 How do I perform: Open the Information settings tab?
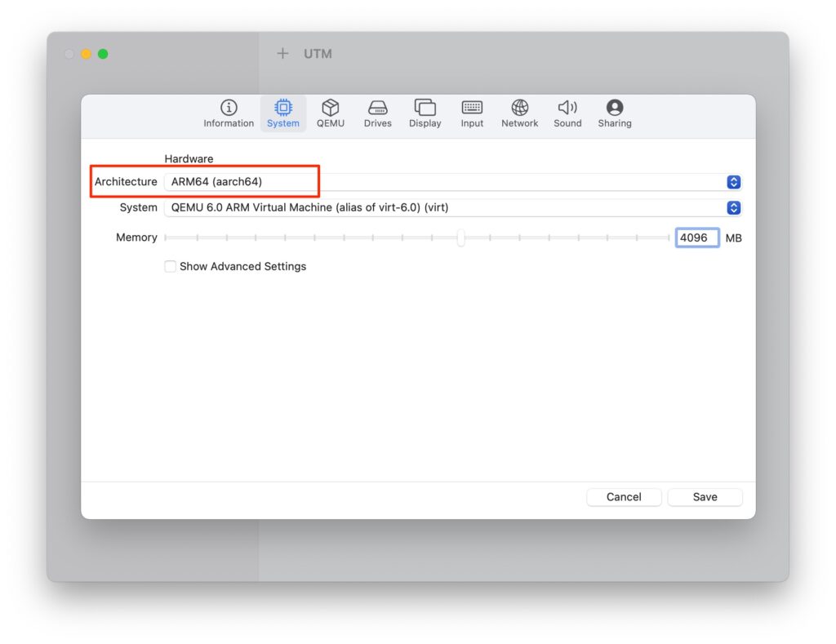click(x=229, y=113)
